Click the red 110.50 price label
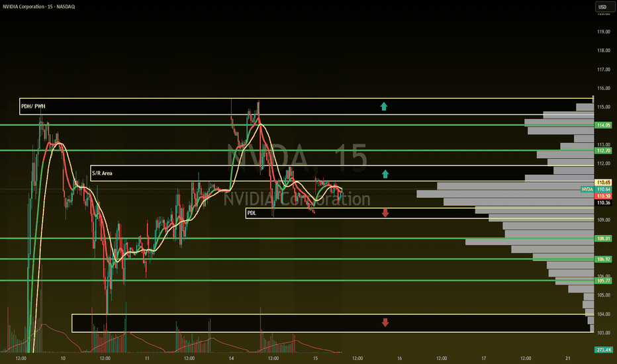The image size is (617, 364). click(604, 196)
